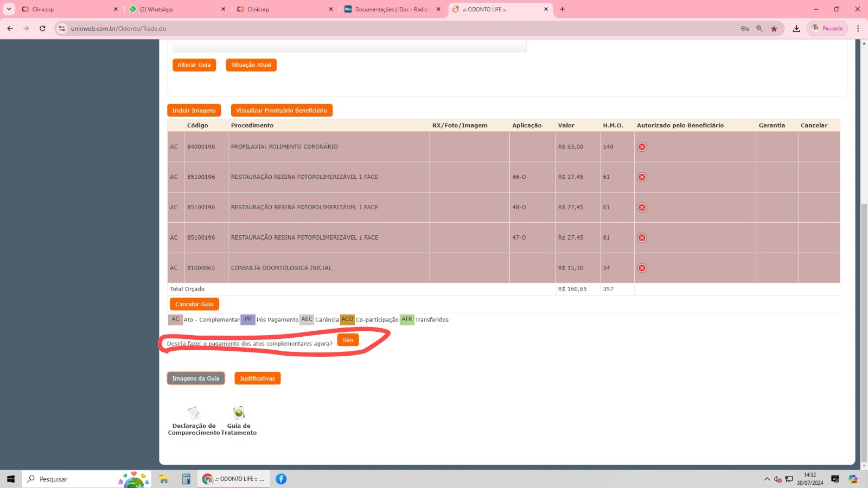Click the Windows taskbar Pesquisar search box
This screenshot has height=488, width=868.
87,479
